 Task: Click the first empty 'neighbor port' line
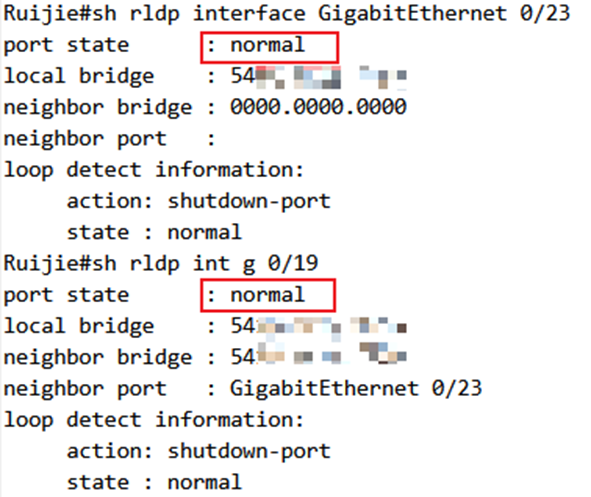point(109,139)
